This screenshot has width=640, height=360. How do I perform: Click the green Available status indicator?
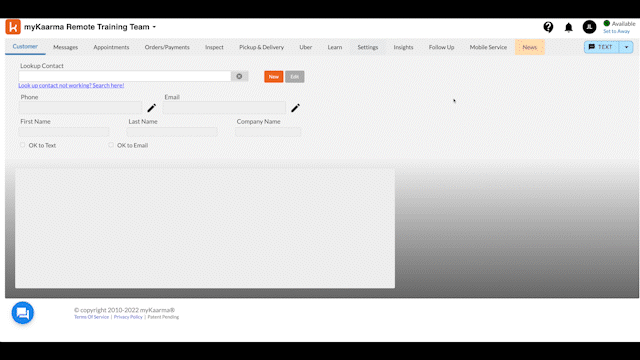coord(607,23)
